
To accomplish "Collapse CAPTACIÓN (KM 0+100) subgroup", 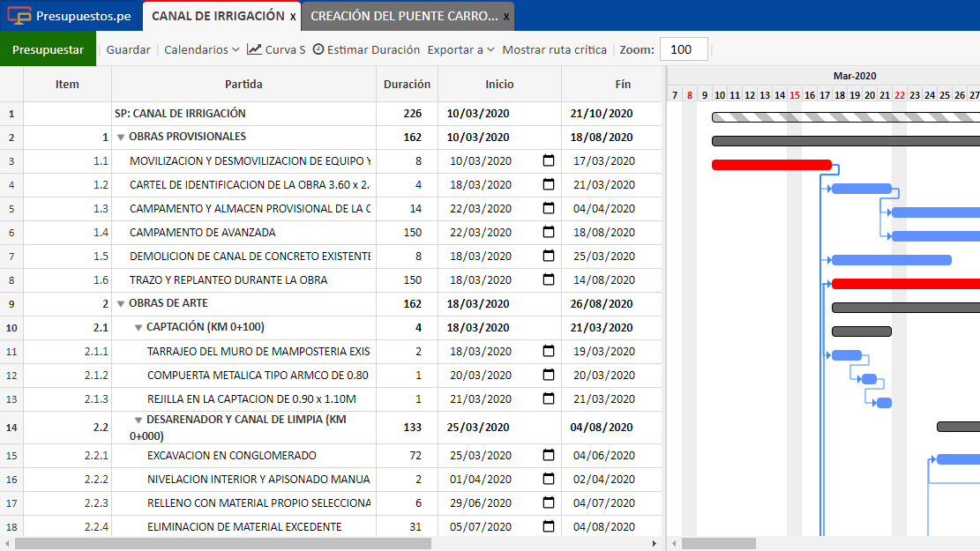I will pos(138,327).
